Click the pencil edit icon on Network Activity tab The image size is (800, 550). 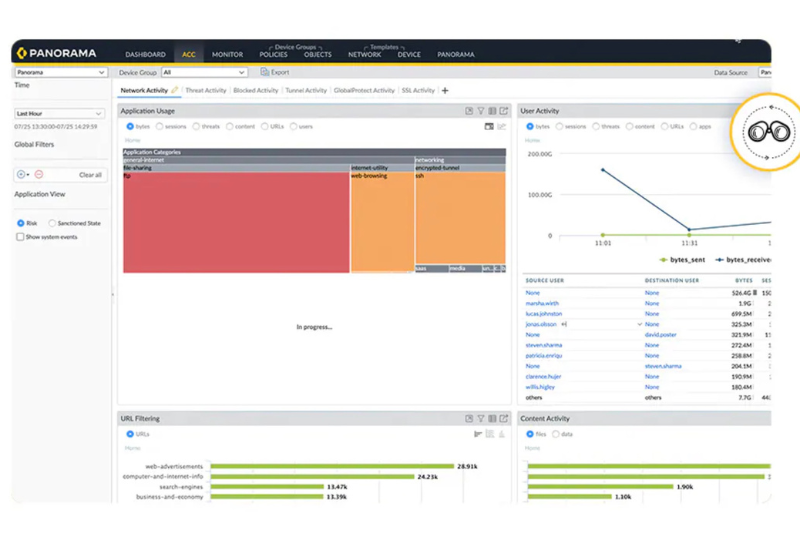175,90
